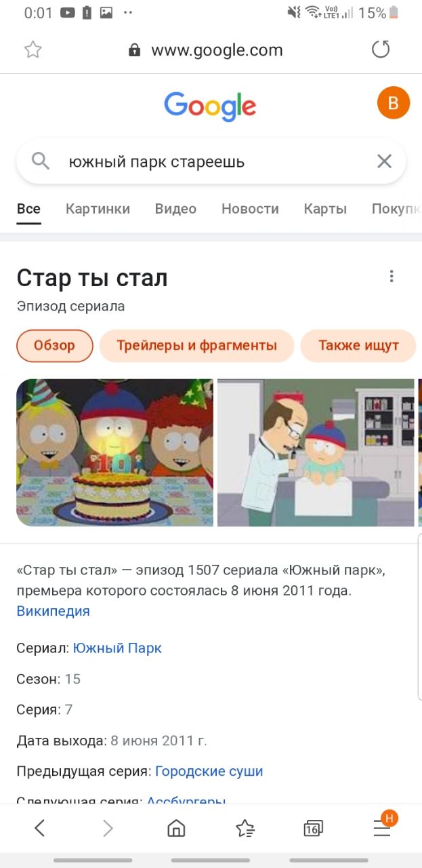Screen dimensions: 422x868
Task: Show the 16 open tabs
Action: (x=314, y=828)
